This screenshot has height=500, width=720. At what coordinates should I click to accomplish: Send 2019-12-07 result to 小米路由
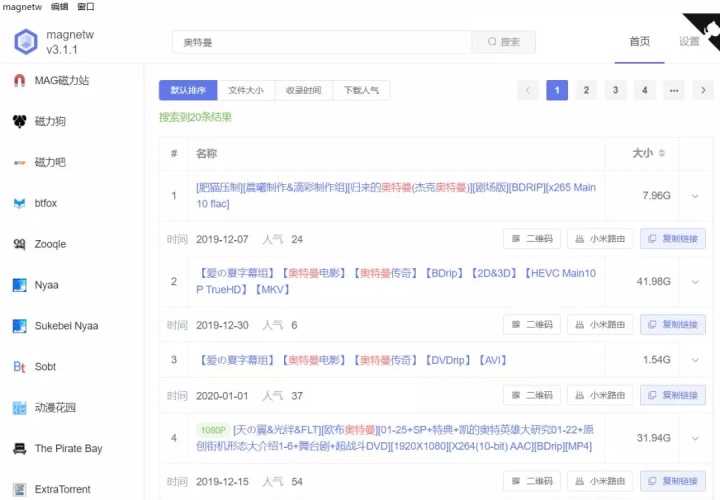600,239
